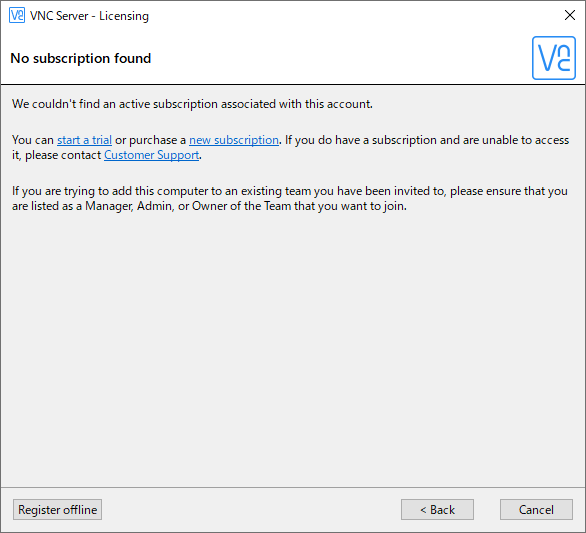Follow the 'new subscription' link

[234, 140]
